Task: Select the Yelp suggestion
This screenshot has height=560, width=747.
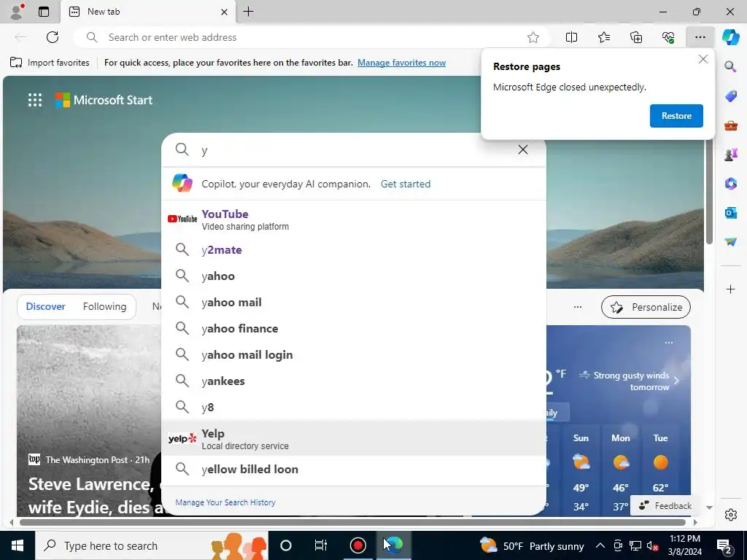Action: 354,438
